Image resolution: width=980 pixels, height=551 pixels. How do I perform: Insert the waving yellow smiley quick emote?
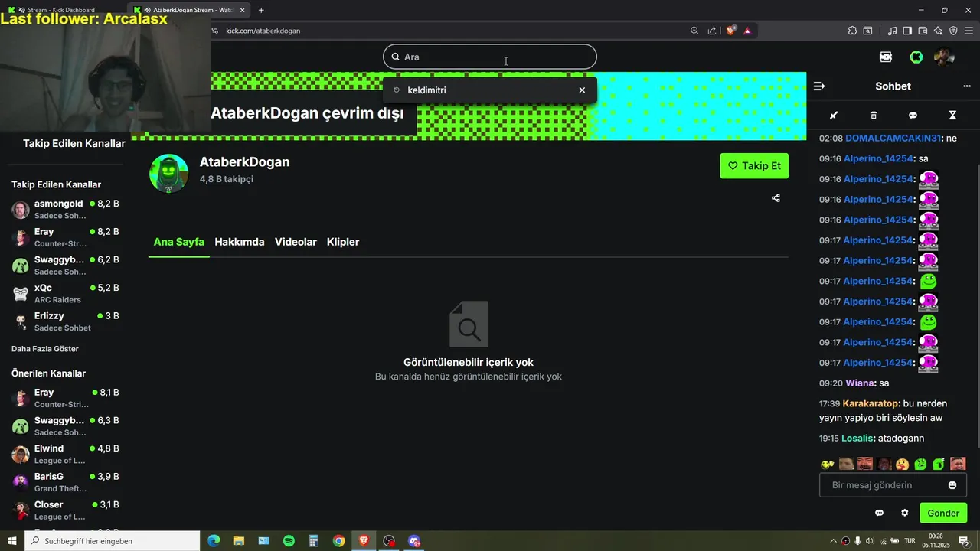click(828, 464)
